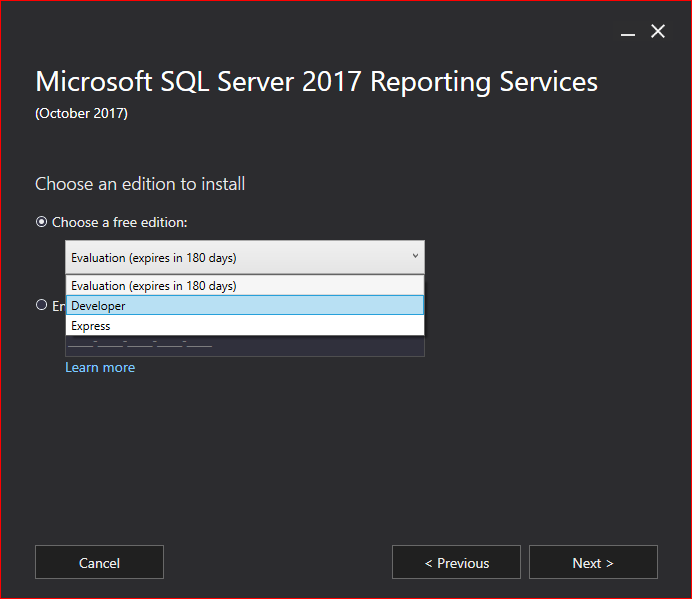Image resolution: width=692 pixels, height=599 pixels.
Task: Click the 'Choose a free edition:' label text
Action: [x=120, y=222]
